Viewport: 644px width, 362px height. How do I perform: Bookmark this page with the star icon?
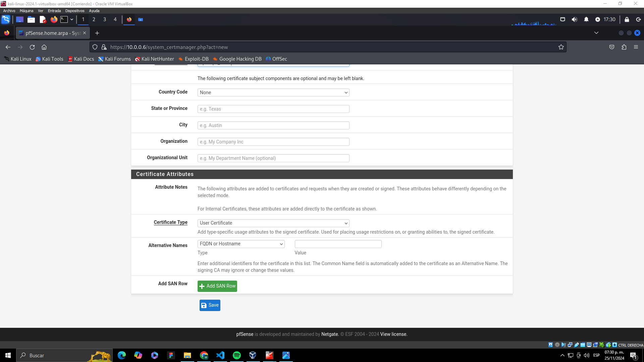point(561,47)
